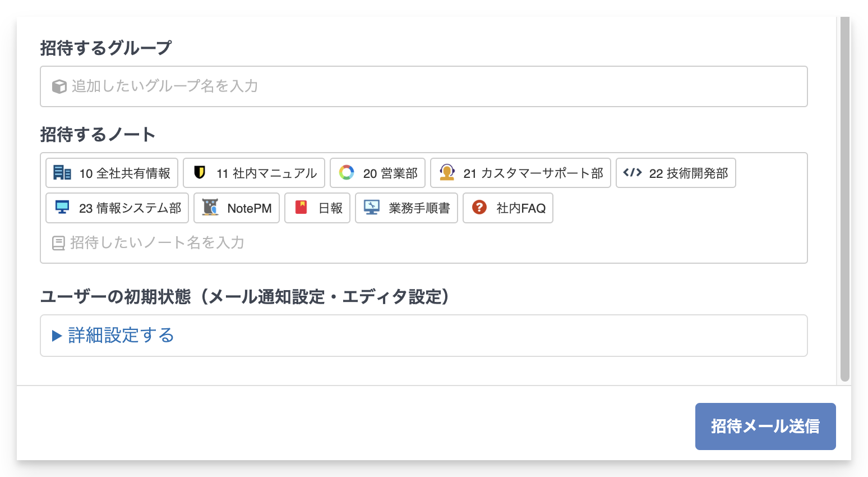Screen dimensions: 868x477
Task: Select the NotePM note label text
Action: click(x=250, y=208)
